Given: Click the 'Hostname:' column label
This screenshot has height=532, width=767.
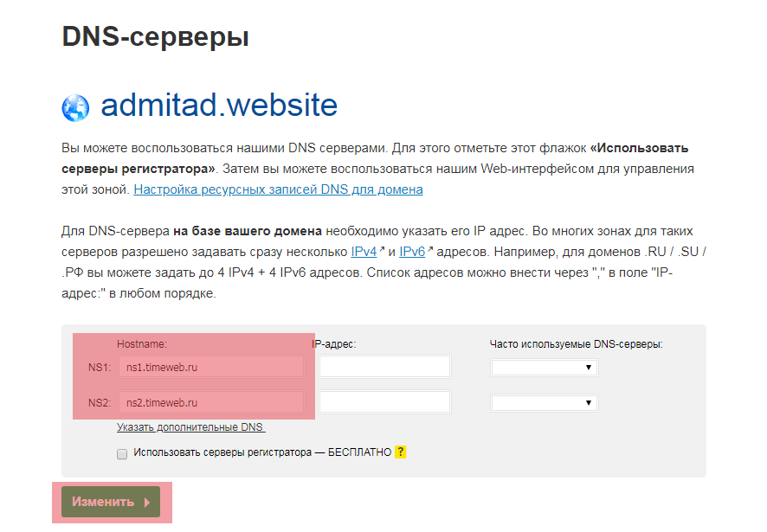Looking at the screenshot, I should [x=142, y=344].
